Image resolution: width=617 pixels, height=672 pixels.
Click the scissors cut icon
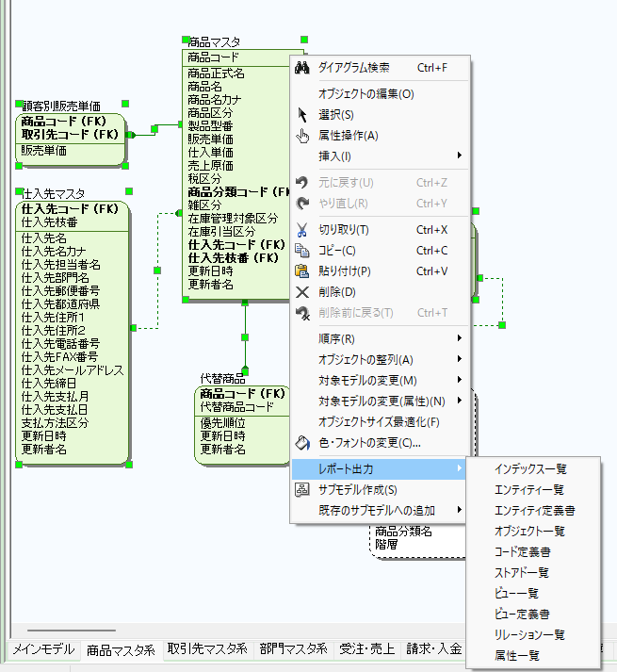pyautogui.click(x=302, y=230)
